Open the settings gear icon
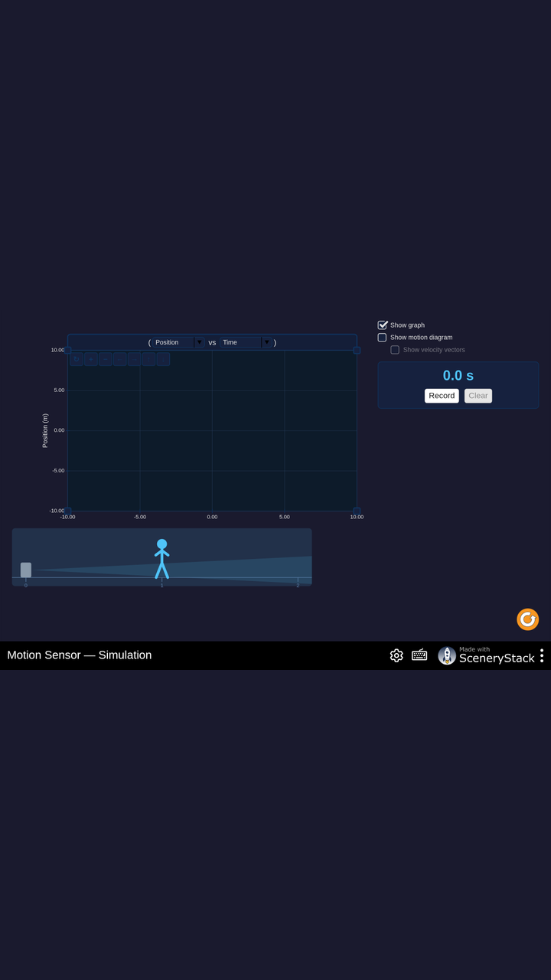 [396, 655]
